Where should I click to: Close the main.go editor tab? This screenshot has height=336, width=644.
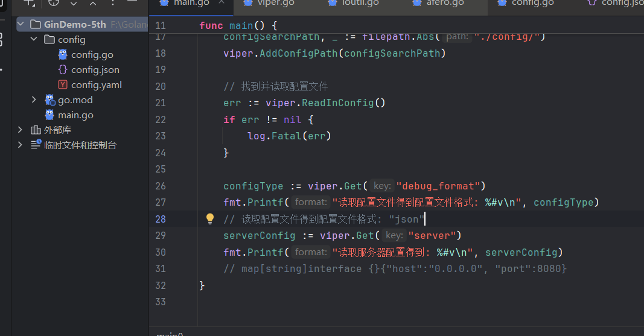click(x=222, y=3)
